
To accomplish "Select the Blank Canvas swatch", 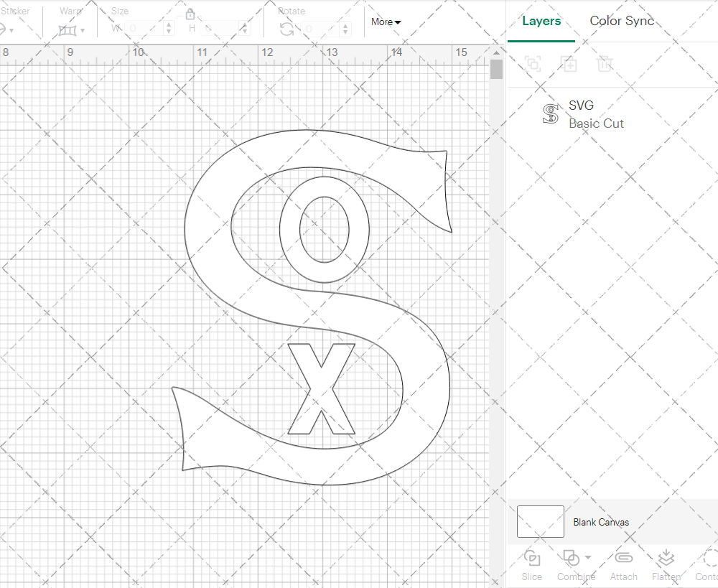I will pos(541,522).
